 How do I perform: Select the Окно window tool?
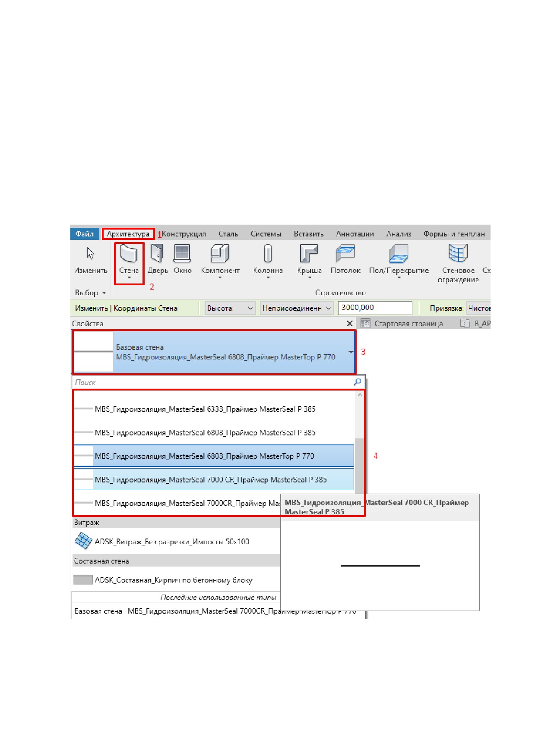point(182,260)
